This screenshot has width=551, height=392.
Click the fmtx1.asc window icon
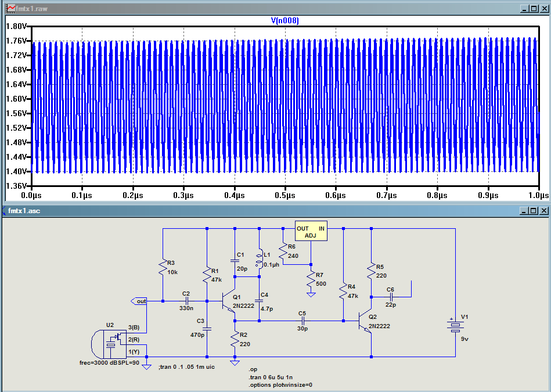click(x=5, y=211)
